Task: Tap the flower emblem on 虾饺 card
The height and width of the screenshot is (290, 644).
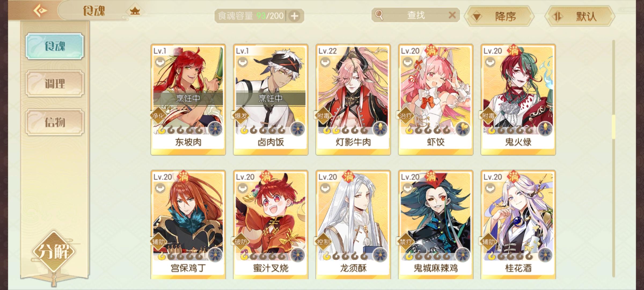Action: pos(463,129)
